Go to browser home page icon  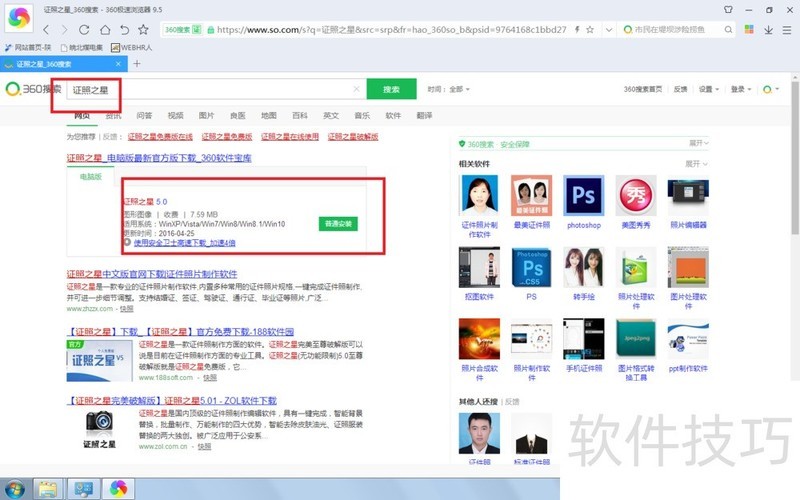click(x=123, y=30)
